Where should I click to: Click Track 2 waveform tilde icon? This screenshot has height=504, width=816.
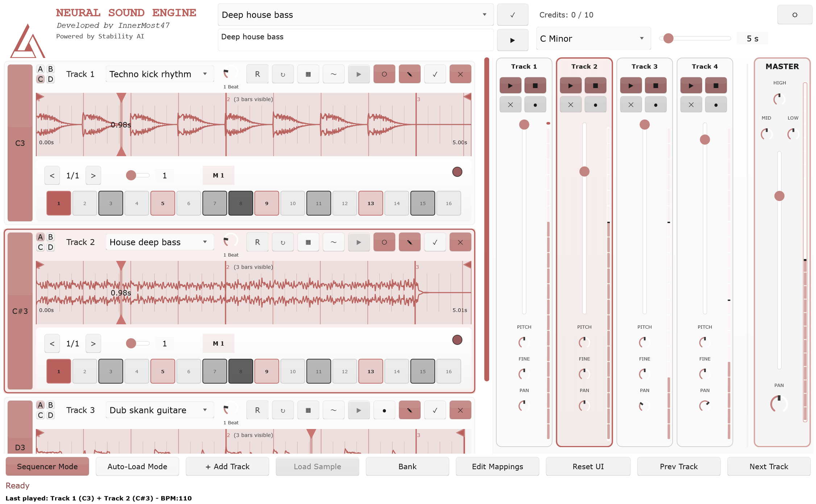pyautogui.click(x=333, y=242)
